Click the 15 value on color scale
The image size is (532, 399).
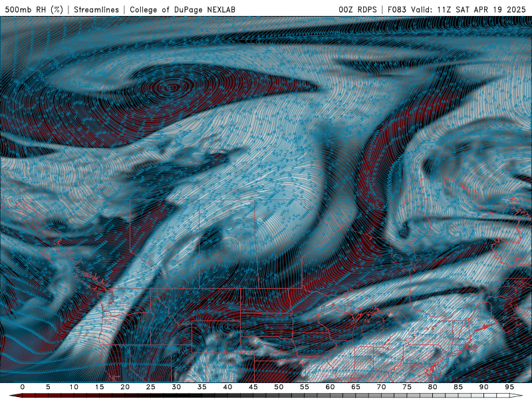[99, 387]
